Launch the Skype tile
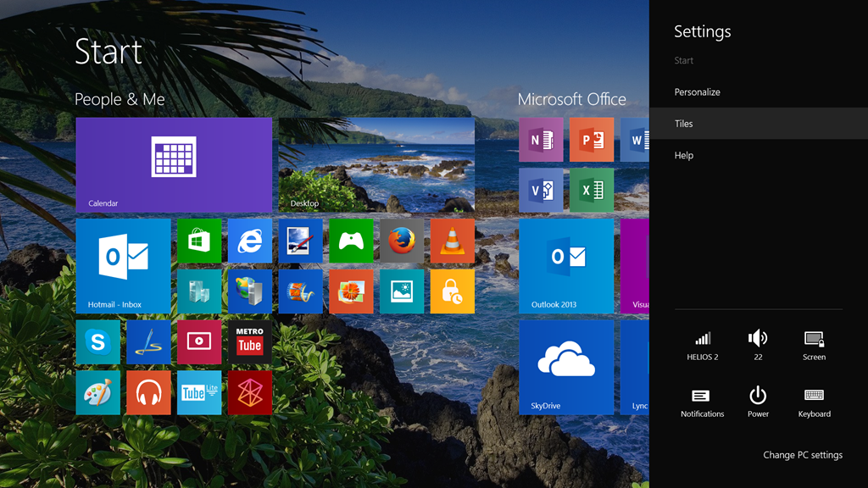Viewport: 868px width, 488px height. 98,342
